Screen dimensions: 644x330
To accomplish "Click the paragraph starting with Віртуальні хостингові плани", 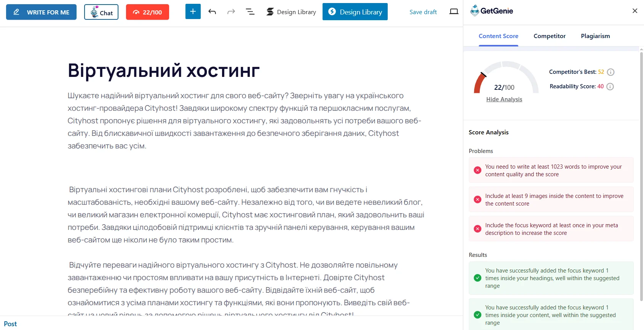I will point(246,215).
